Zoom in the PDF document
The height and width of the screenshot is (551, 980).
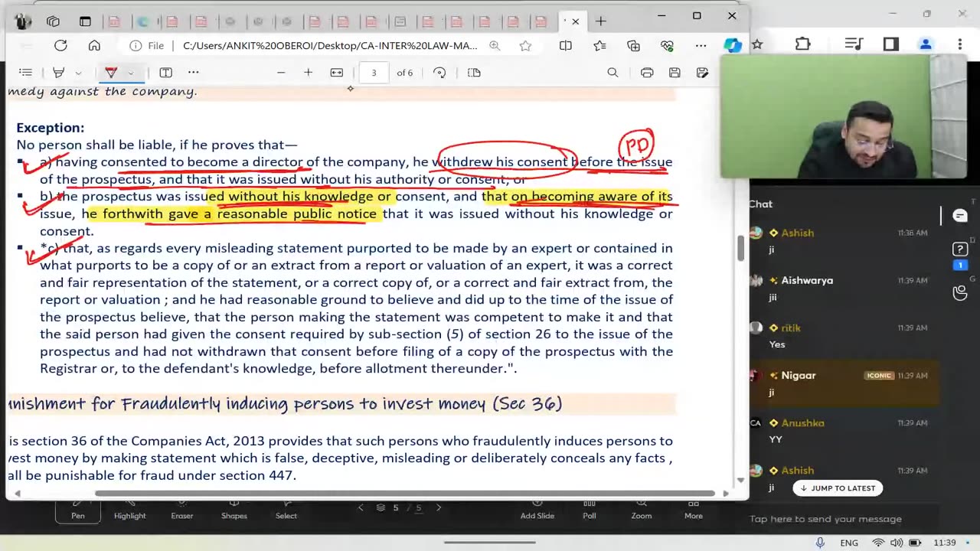[308, 73]
